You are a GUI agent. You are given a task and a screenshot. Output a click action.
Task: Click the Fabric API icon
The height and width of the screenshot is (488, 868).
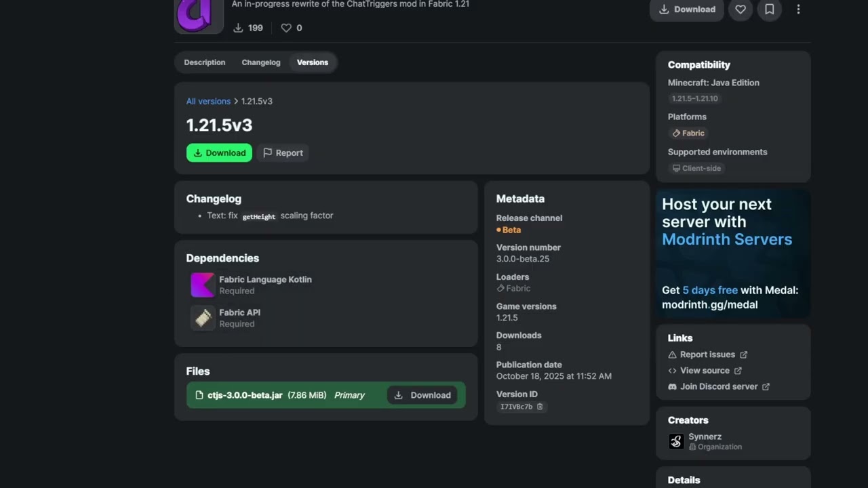(203, 318)
